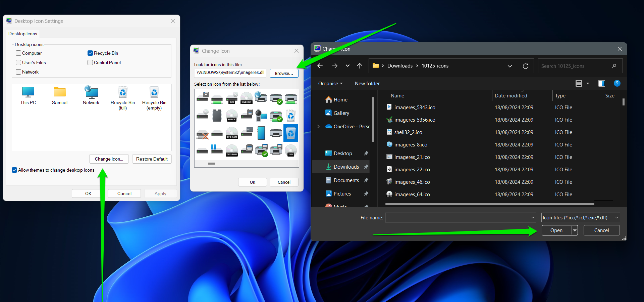The height and width of the screenshot is (302, 644).
Task: Enable the Computer checkbox
Action: pos(18,53)
